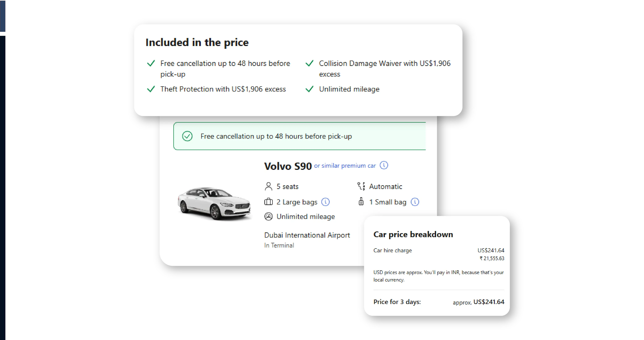Click the Volvo S90 car image
Viewport: 644px width, 340px height.
click(x=214, y=203)
